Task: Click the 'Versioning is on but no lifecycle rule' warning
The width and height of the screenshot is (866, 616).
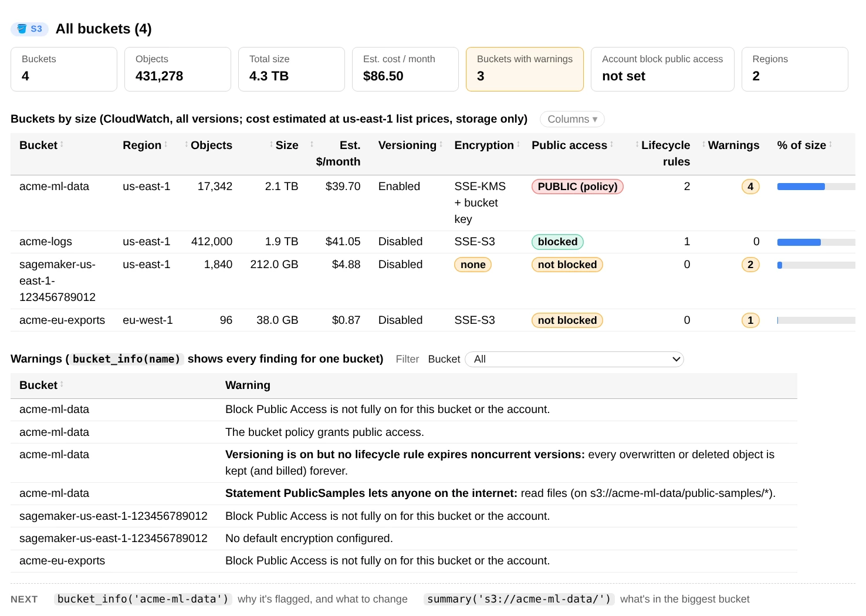Action: tap(500, 463)
